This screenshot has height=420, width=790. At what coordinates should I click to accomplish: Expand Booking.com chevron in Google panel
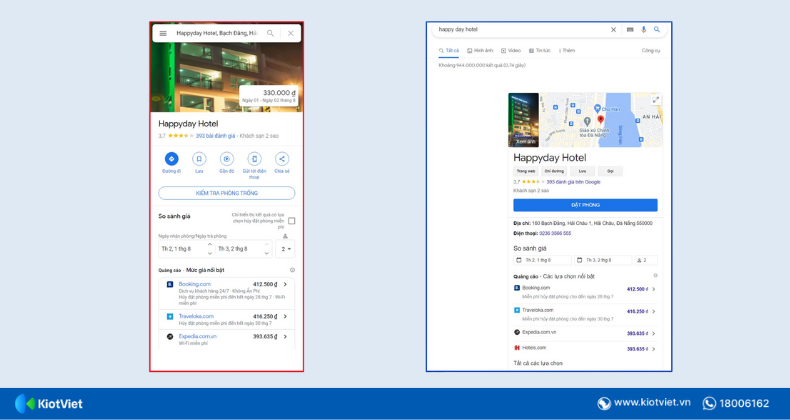coord(653,290)
